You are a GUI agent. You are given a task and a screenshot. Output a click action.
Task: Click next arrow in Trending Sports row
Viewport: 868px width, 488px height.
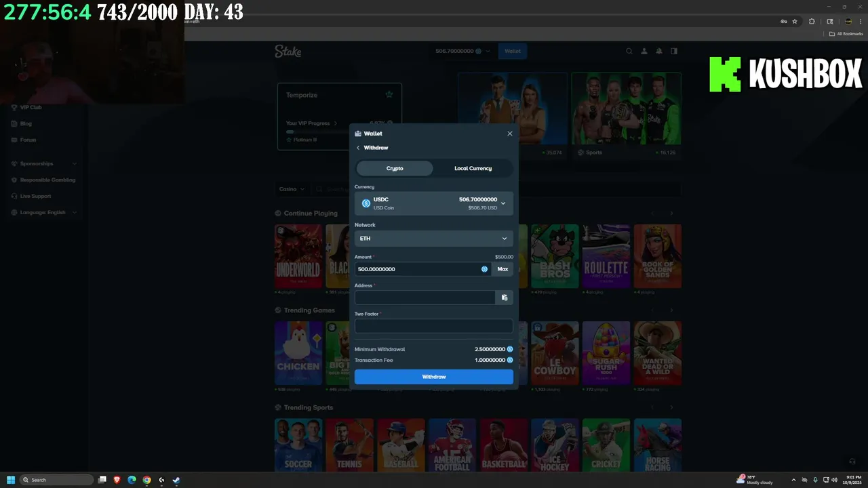[x=671, y=407]
